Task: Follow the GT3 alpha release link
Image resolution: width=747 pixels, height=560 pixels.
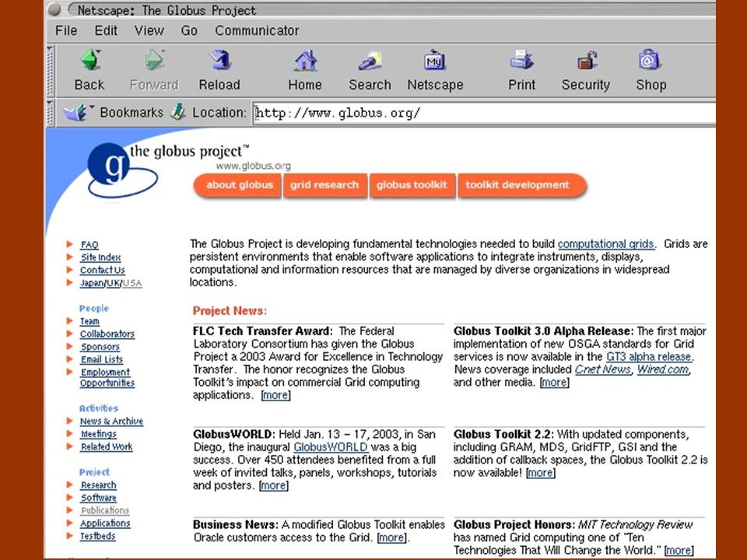Action: [649, 357]
